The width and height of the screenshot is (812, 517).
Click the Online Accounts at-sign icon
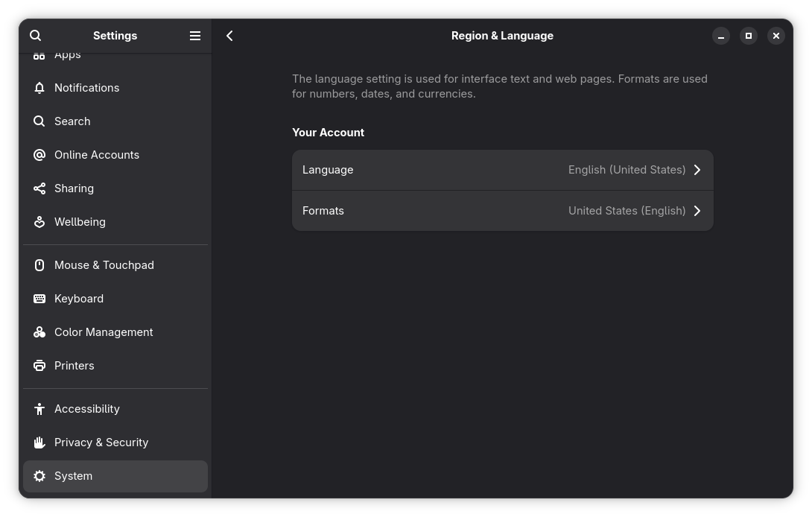[x=39, y=155]
